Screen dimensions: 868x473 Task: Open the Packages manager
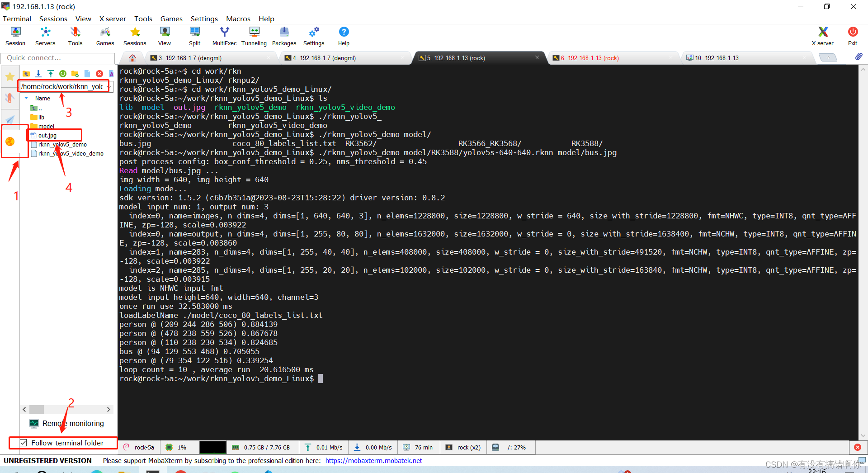point(284,36)
